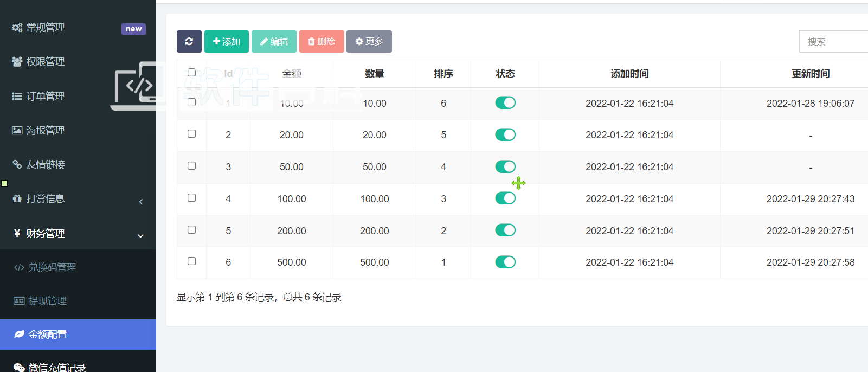Click the WeChat icon beside 微信充值记录

coord(19,368)
